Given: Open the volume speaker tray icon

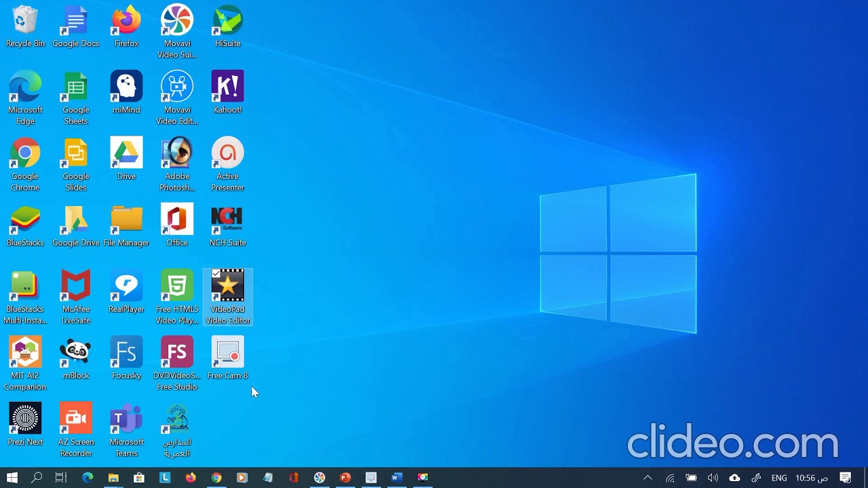Looking at the screenshot, I should coord(713,478).
